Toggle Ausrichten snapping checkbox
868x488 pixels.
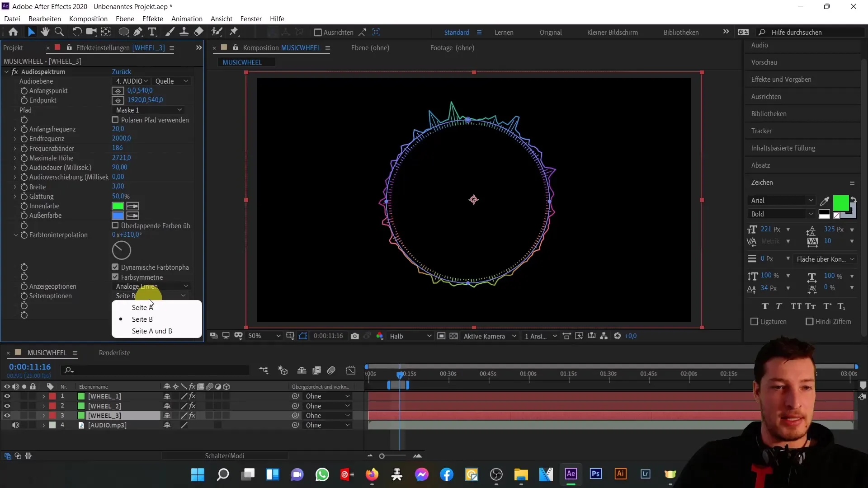click(318, 33)
